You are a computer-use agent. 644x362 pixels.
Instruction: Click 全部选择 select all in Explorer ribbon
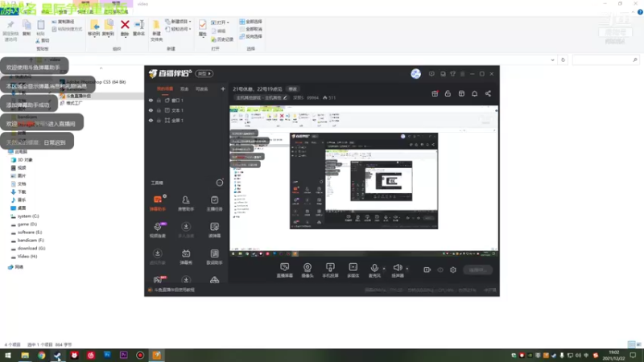(x=250, y=22)
